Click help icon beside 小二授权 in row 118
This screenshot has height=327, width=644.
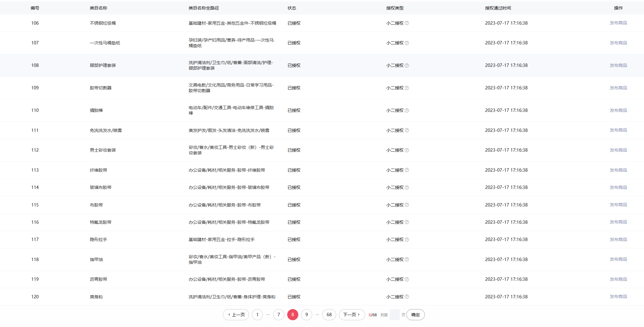(x=407, y=260)
